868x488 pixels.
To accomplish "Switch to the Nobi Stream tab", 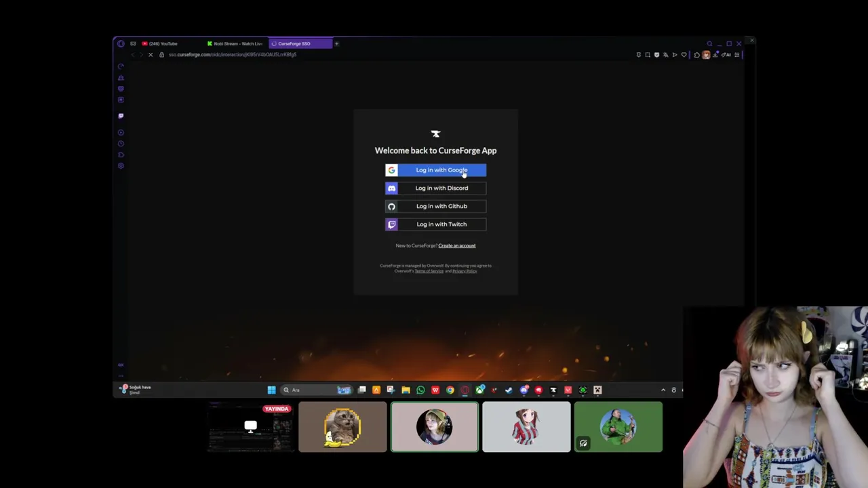I will 236,43.
